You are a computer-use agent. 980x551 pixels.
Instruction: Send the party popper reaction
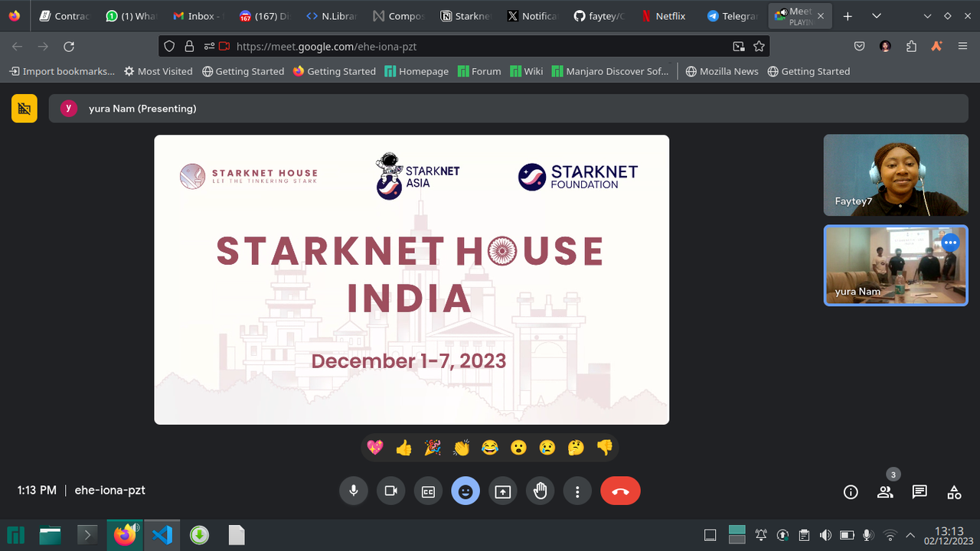tap(433, 448)
